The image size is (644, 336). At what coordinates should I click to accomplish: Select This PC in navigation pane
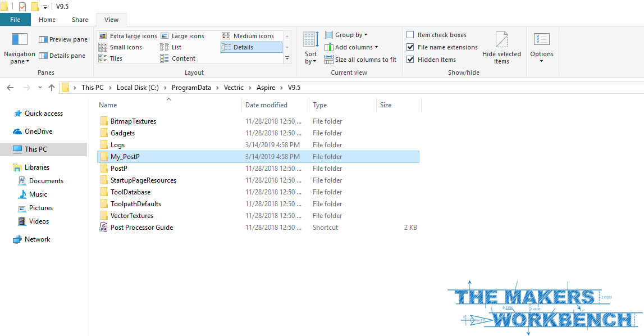click(44, 149)
